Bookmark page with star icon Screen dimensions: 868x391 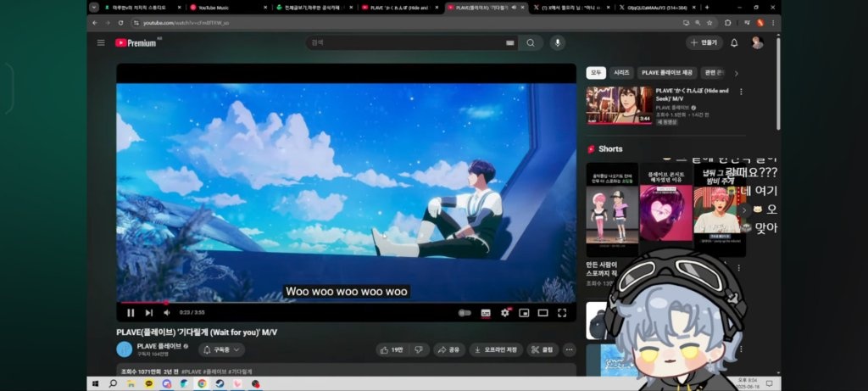coord(709,23)
